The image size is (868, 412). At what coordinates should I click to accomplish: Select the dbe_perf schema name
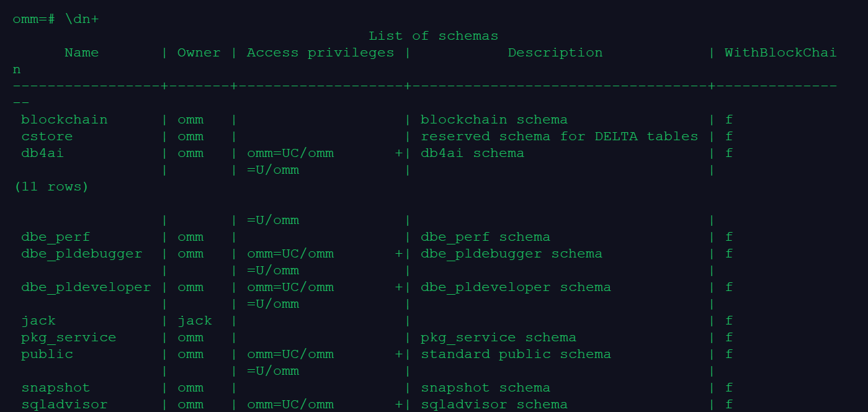(x=55, y=237)
